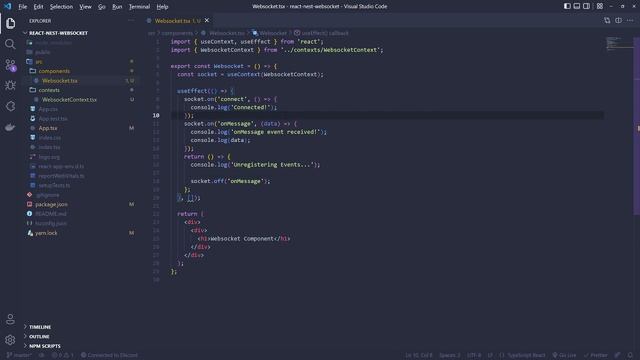This screenshot has width=640, height=360.
Task: Click the Go Live status button
Action: coord(564,355)
